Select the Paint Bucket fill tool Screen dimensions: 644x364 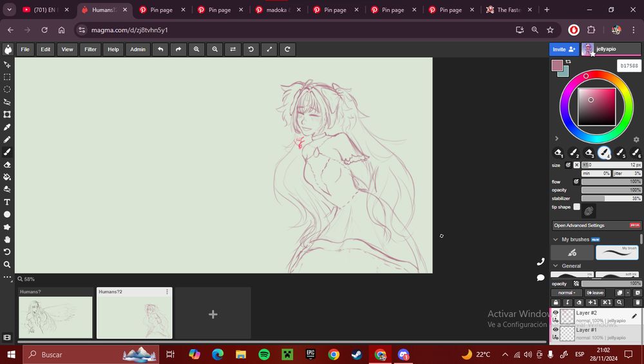7,177
